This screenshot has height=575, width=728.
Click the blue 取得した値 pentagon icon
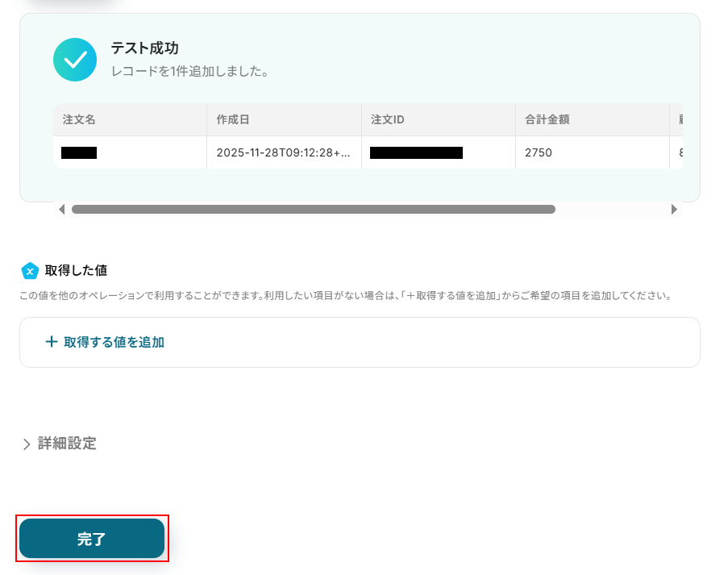[x=30, y=271]
